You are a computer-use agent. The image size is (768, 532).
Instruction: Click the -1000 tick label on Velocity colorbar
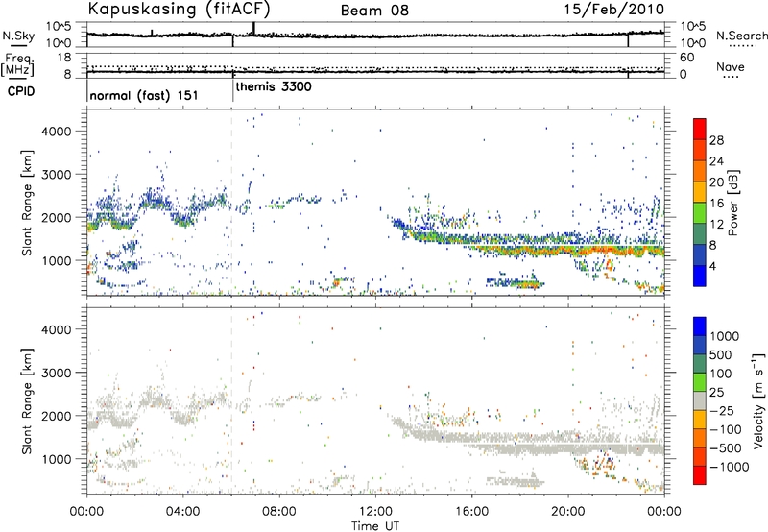[729, 467]
